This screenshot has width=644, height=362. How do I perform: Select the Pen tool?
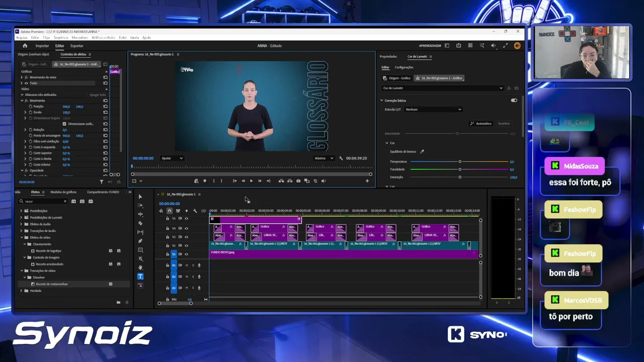140,241
